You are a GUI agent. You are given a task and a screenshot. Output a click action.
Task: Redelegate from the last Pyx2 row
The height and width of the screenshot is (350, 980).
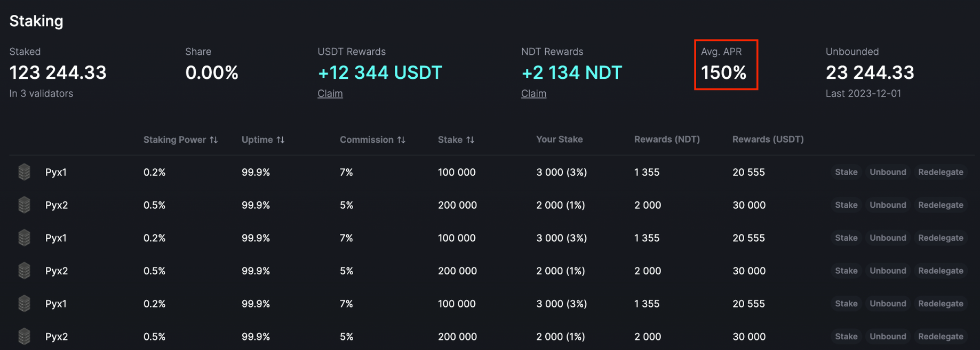[x=941, y=336]
